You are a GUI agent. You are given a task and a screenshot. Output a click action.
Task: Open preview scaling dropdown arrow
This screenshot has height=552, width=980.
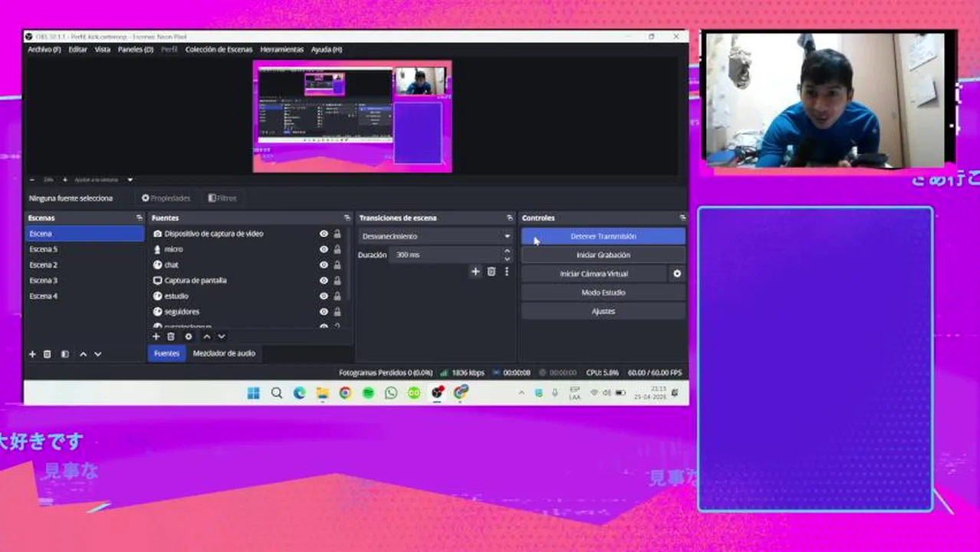[130, 179]
